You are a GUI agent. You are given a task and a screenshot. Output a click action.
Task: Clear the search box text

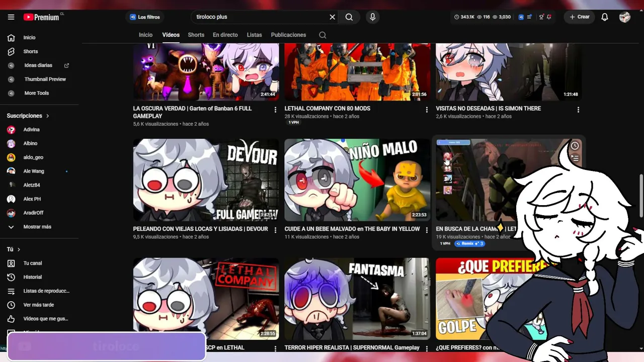pyautogui.click(x=332, y=17)
